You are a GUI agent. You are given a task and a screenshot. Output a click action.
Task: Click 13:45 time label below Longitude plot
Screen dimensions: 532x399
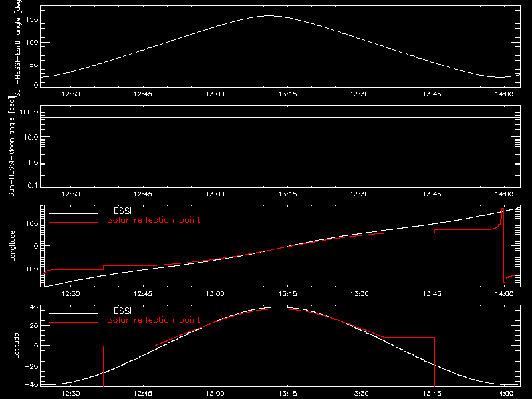tap(432, 293)
